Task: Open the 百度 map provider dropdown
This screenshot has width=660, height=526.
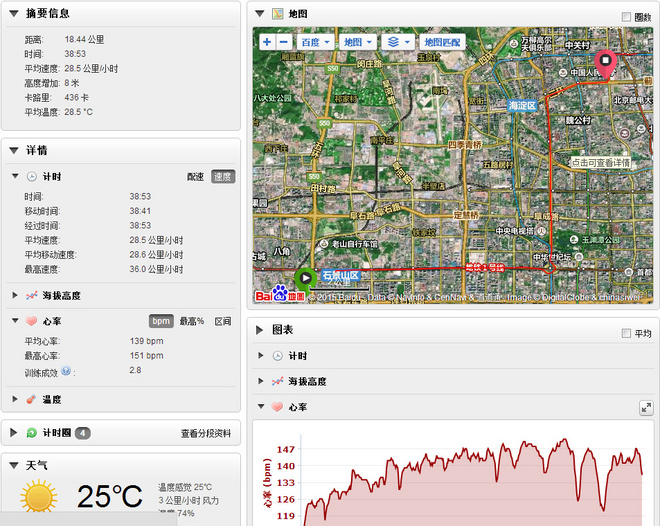Action: click(316, 42)
